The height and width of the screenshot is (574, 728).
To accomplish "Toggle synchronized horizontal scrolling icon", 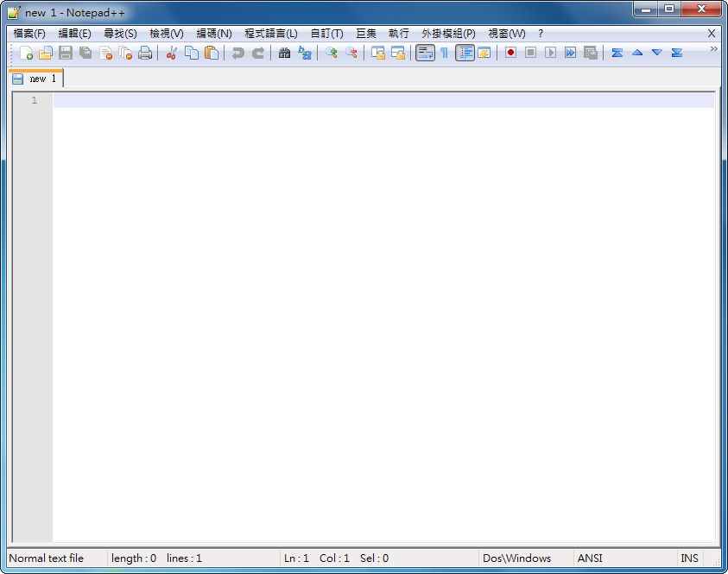I will click(398, 53).
